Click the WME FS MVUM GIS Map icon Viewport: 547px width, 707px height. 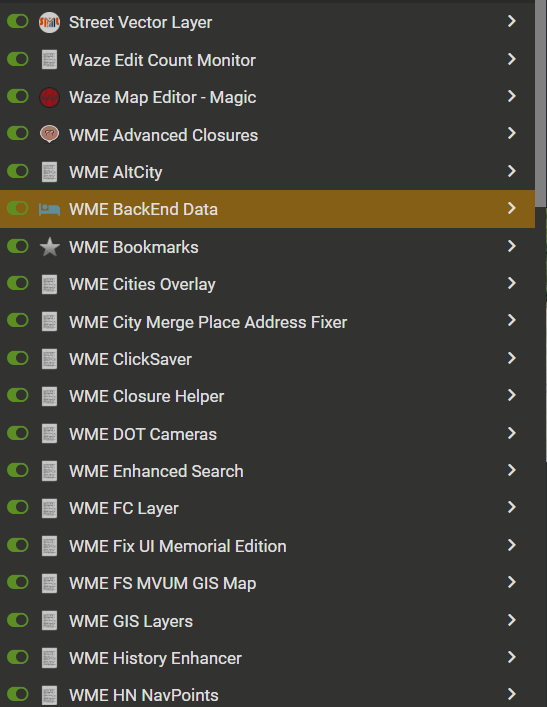(49, 583)
